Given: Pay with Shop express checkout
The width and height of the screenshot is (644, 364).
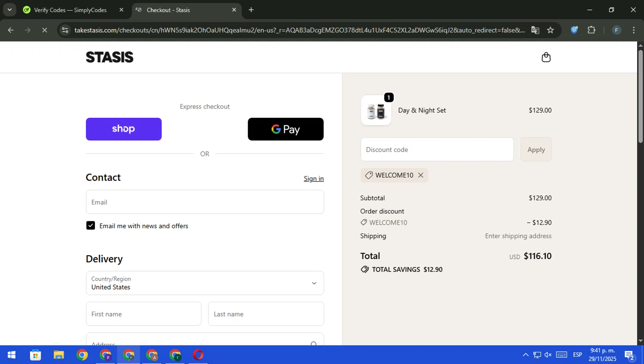Looking at the screenshot, I should tap(124, 129).
